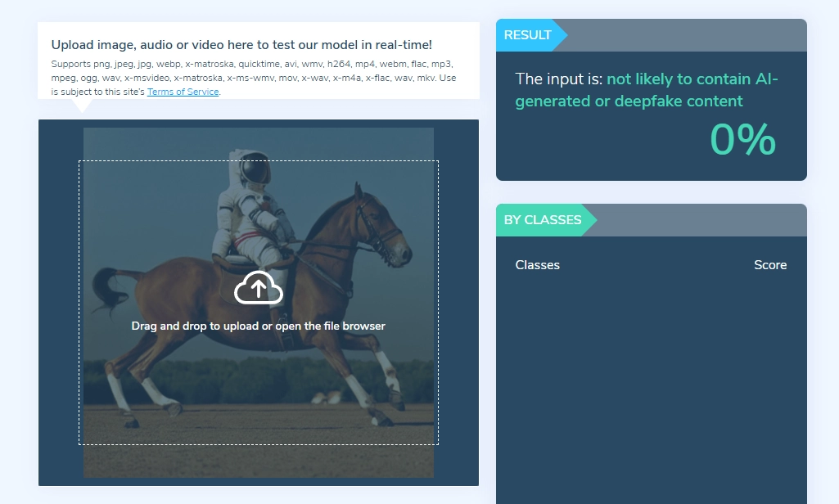Click the 'not likely to contain AI-generated' result text
The height and width of the screenshot is (504, 839).
pos(692,79)
